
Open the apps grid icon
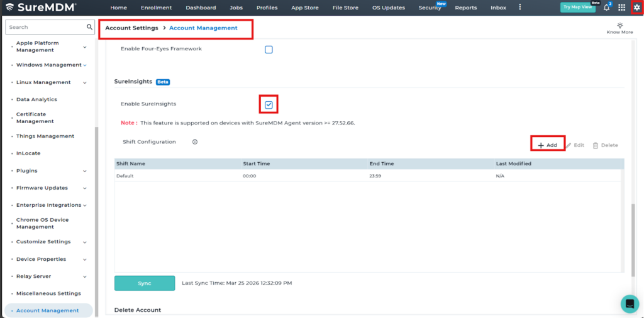(x=621, y=8)
